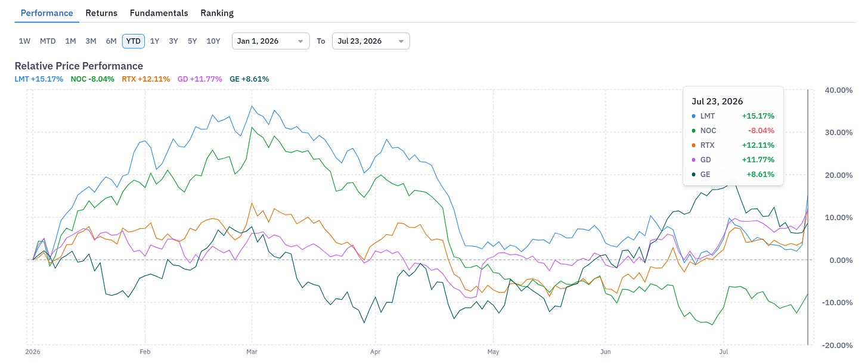Screen dimensions: 868x363
Task: Select the 6M time range
Action: click(x=111, y=41)
